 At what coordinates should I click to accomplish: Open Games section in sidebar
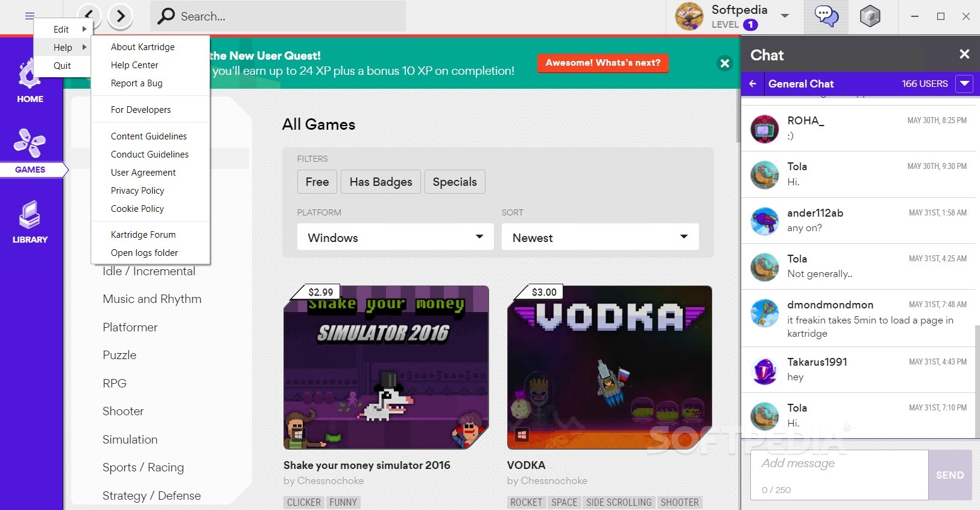pos(30,151)
